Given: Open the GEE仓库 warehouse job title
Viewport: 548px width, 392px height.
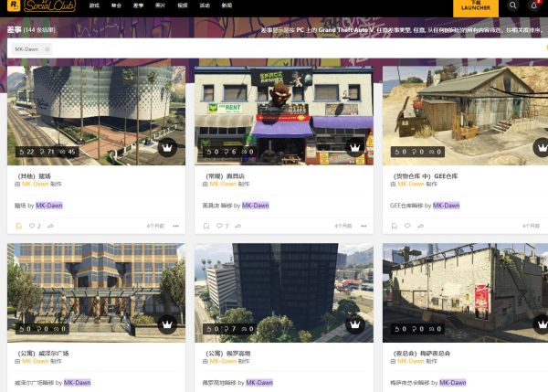Looking at the screenshot, I should click(x=426, y=175).
